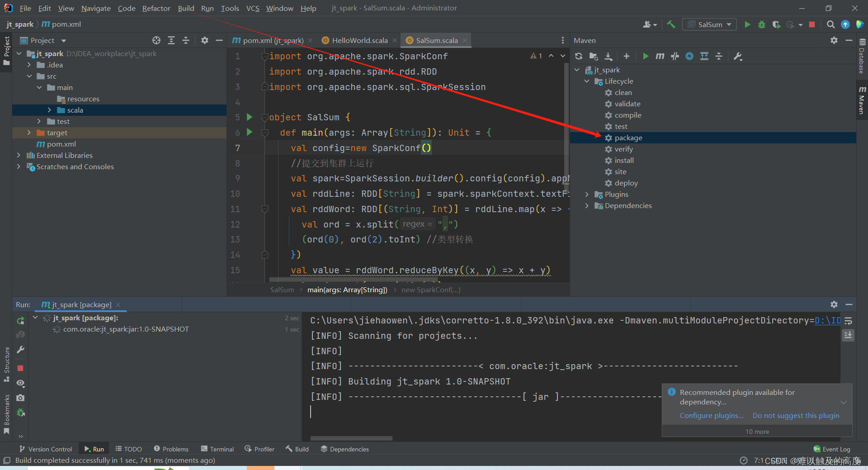Screen dimensions: 868x470
Task: Debug SalSum with bug icon
Action: (x=762, y=24)
